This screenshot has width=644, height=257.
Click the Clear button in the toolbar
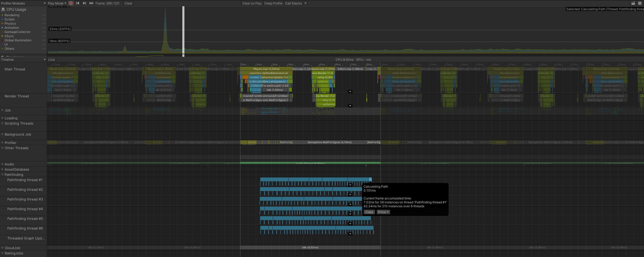coord(128,3)
